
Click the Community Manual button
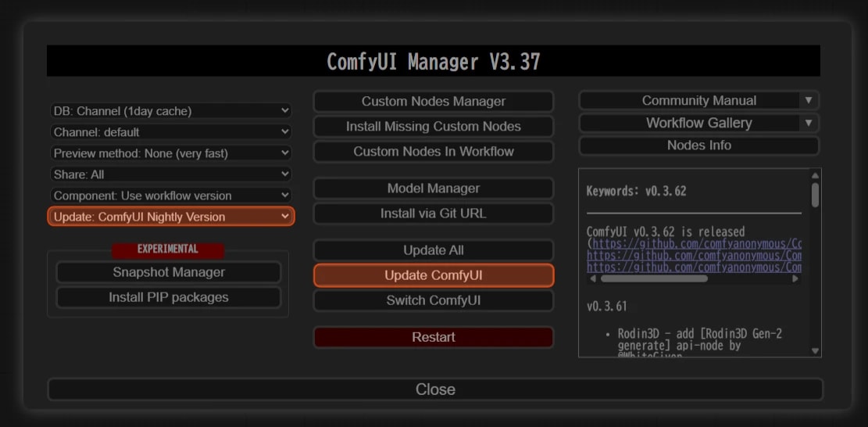tap(690, 101)
